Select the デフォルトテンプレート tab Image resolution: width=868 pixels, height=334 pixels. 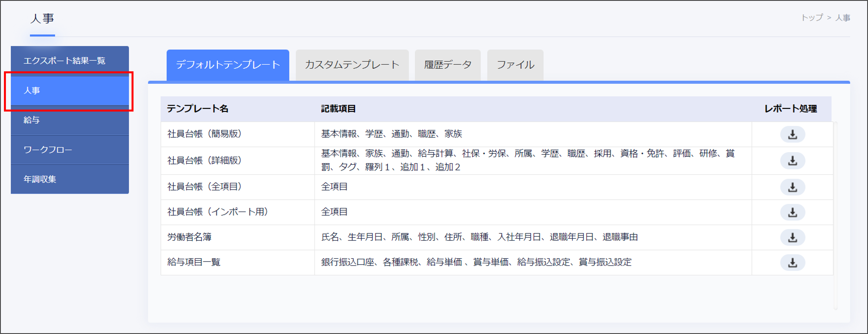coord(228,64)
